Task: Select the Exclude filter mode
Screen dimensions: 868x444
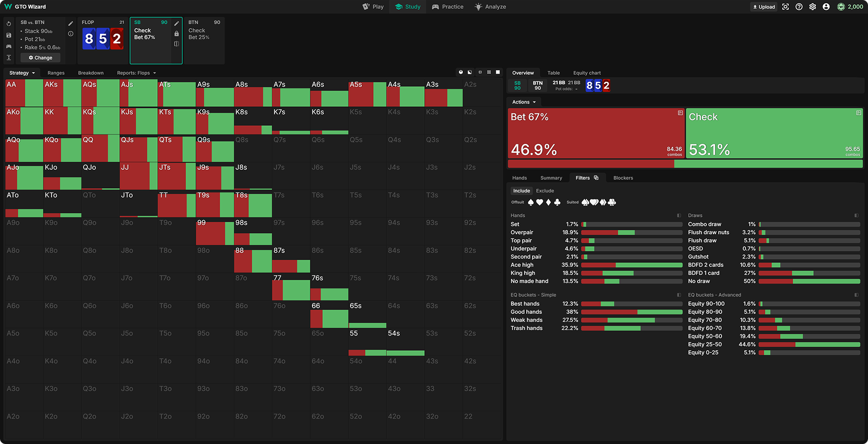Action: coord(545,191)
